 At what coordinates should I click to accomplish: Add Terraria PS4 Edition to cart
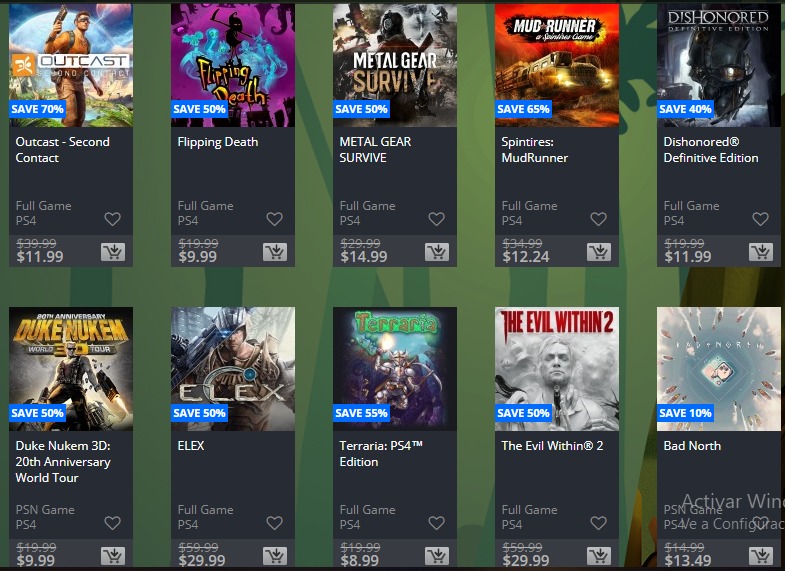[x=437, y=555]
